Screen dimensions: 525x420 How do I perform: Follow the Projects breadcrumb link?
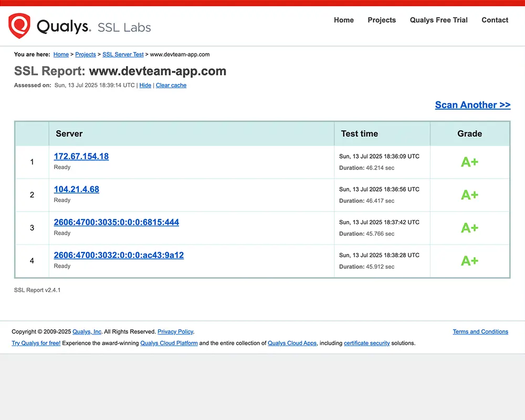(x=86, y=54)
